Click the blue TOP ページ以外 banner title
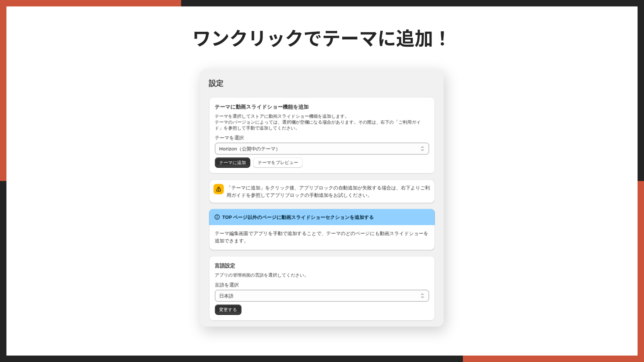The height and width of the screenshot is (362, 644). [298, 217]
